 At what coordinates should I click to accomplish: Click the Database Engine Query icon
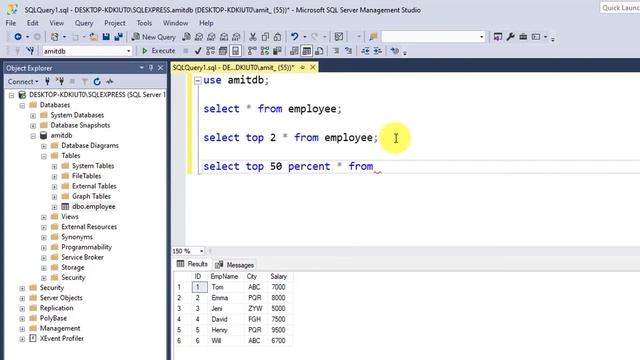click(x=186, y=37)
